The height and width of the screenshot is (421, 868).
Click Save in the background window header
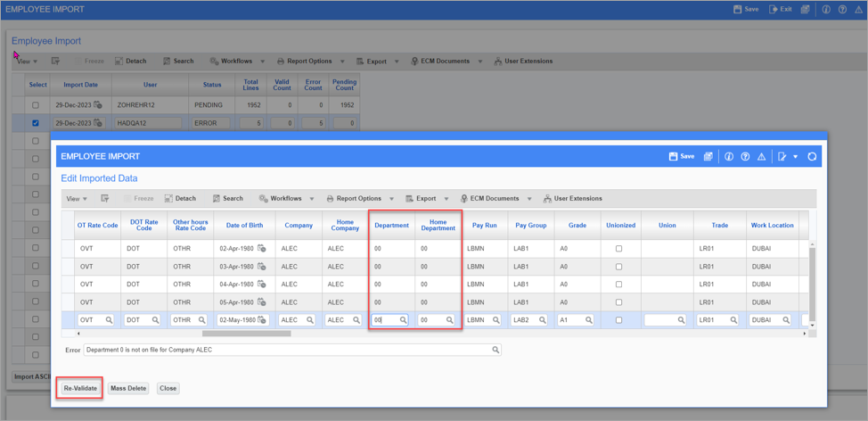click(x=746, y=10)
